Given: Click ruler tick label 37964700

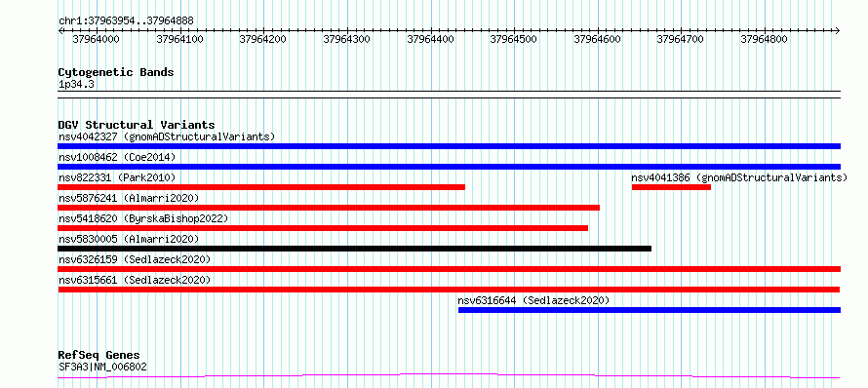Looking at the screenshot, I should point(681,39).
